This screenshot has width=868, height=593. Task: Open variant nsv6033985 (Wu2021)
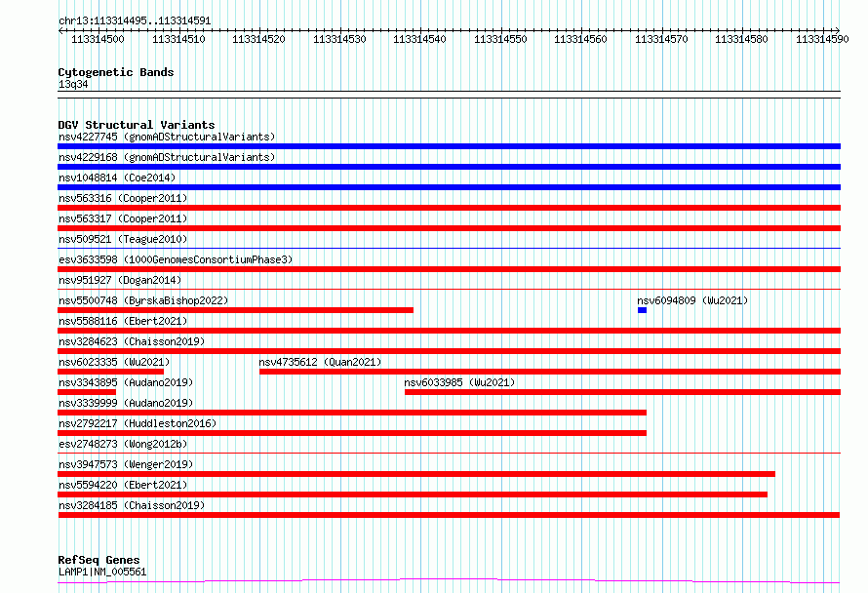(459, 382)
